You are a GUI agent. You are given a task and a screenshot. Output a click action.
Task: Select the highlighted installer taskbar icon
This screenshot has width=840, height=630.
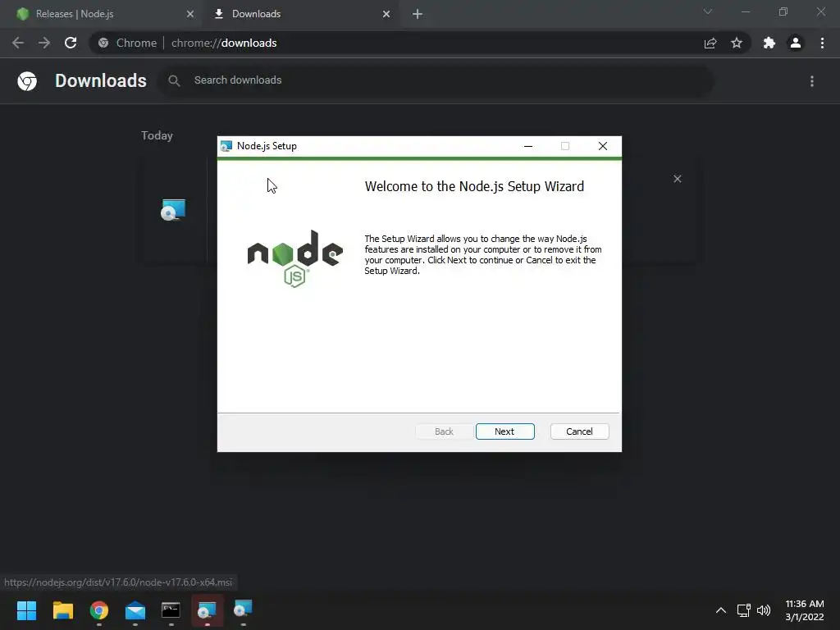click(x=207, y=610)
